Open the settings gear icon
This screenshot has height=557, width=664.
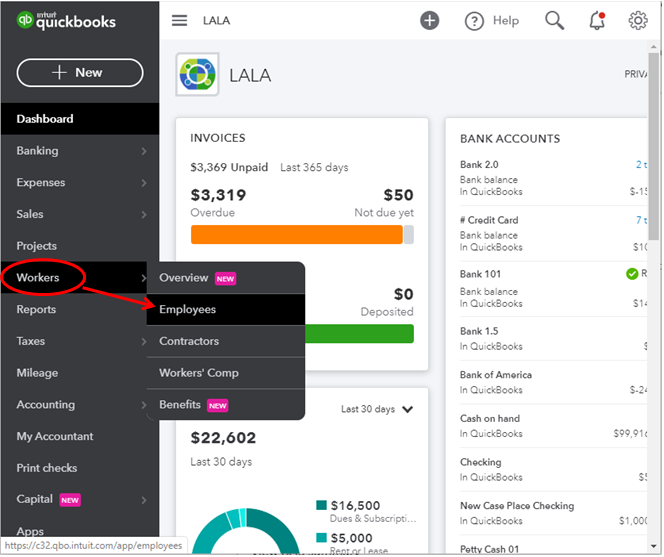click(638, 20)
